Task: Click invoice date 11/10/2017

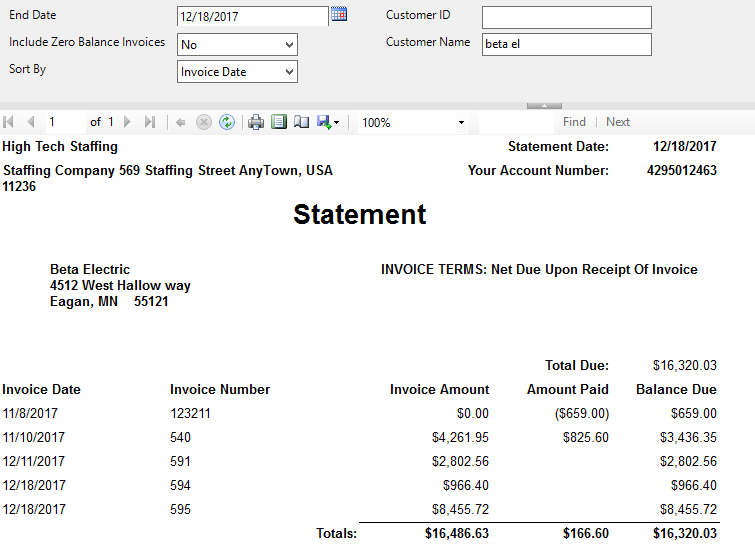Action: point(34,437)
